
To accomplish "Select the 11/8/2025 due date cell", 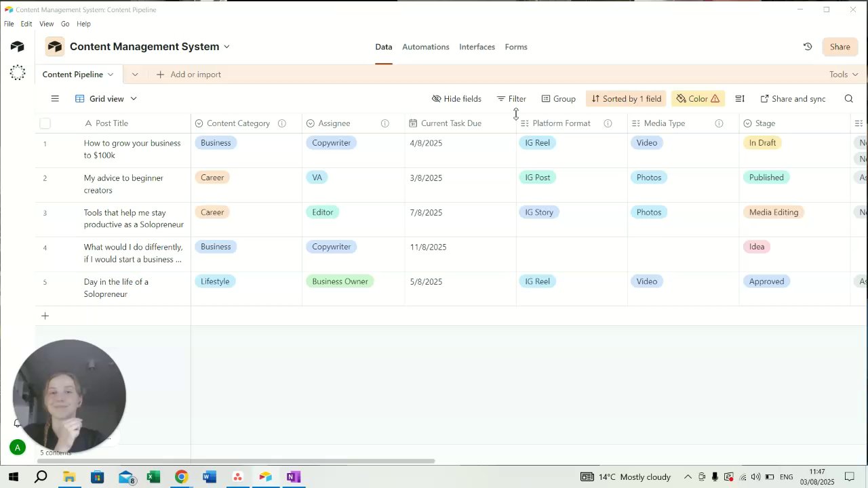I will coord(460,254).
